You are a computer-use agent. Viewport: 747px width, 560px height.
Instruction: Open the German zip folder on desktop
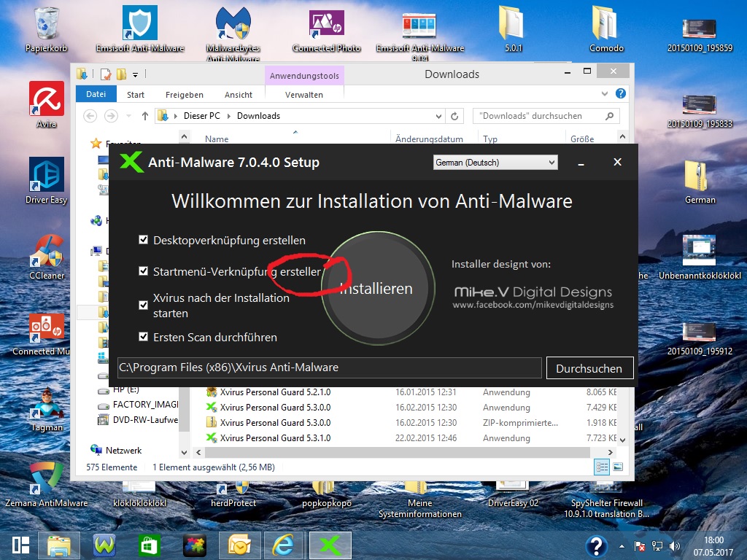(700, 181)
